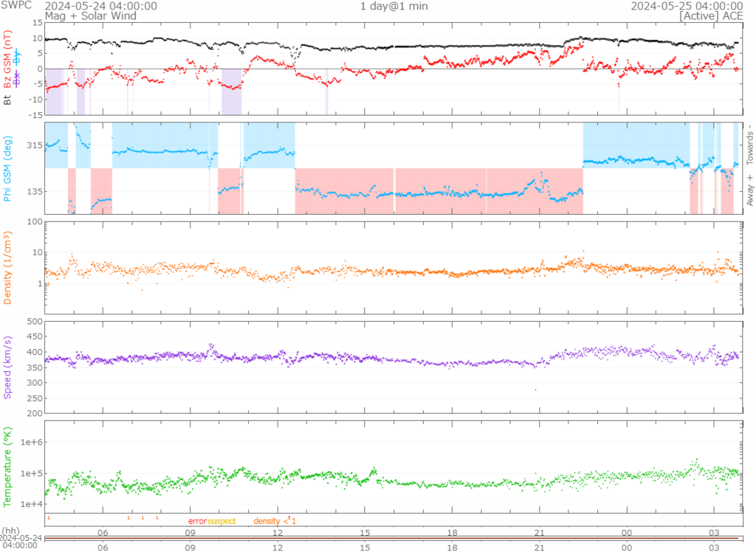Toggle the Bt series label
756x552 pixels.
pos(8,98)
